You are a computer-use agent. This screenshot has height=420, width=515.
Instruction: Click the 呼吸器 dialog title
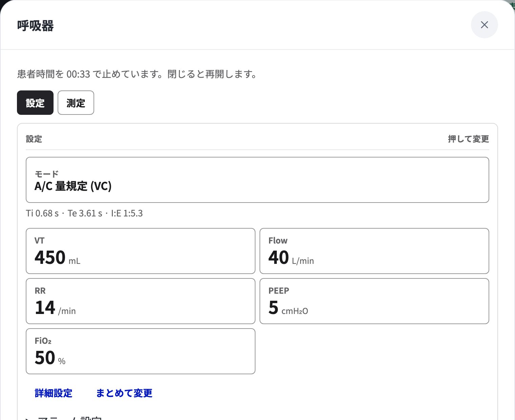pos(36,26)
